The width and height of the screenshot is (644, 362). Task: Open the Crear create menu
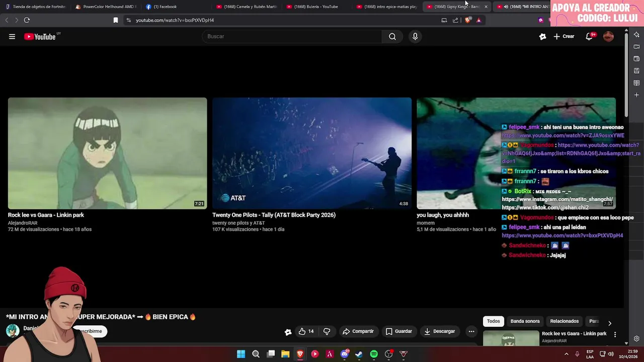click(x=563, y=36)
